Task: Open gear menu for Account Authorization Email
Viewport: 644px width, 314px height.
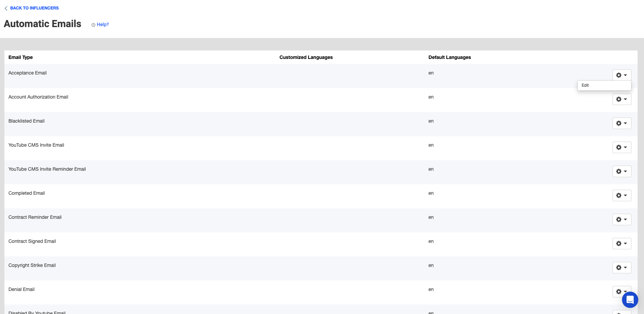Action: point(622,99)
